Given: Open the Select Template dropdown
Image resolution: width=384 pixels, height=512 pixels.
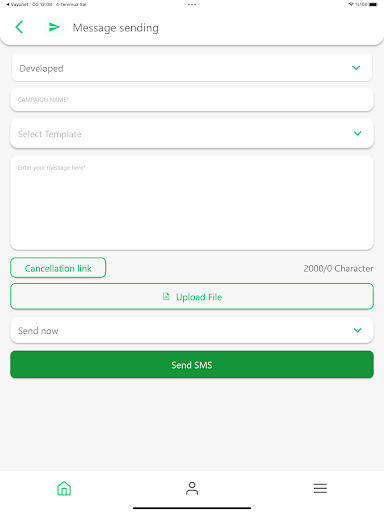Looking at the screenshot, I should pyautogui.click(x=192, y=134).
